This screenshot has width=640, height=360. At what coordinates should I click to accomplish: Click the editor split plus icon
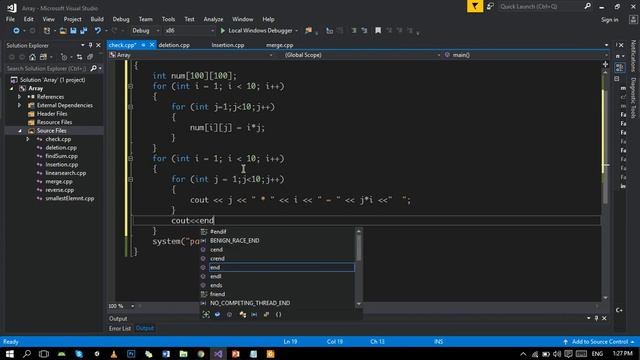pos(605,64)
